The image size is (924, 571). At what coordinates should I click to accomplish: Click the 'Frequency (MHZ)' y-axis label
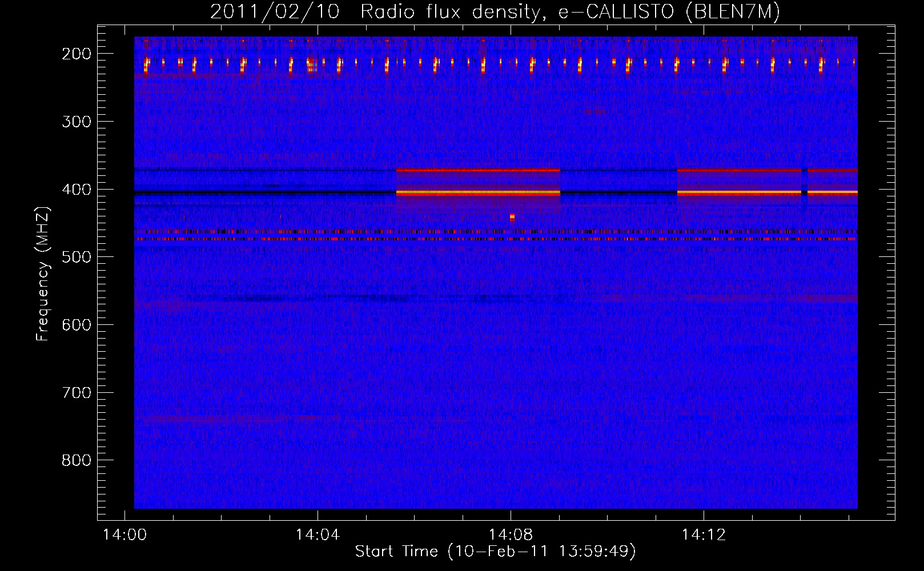pyautogui.click(x=43, y=274)
